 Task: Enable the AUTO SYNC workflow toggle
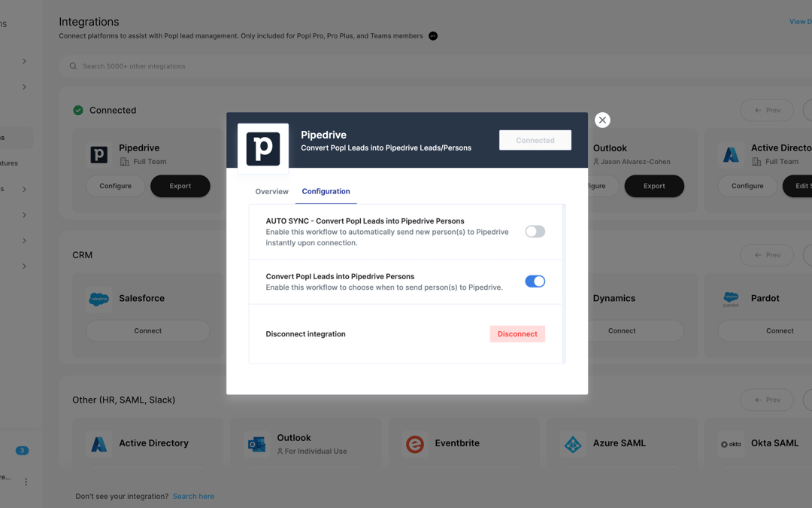pos(535,231)
